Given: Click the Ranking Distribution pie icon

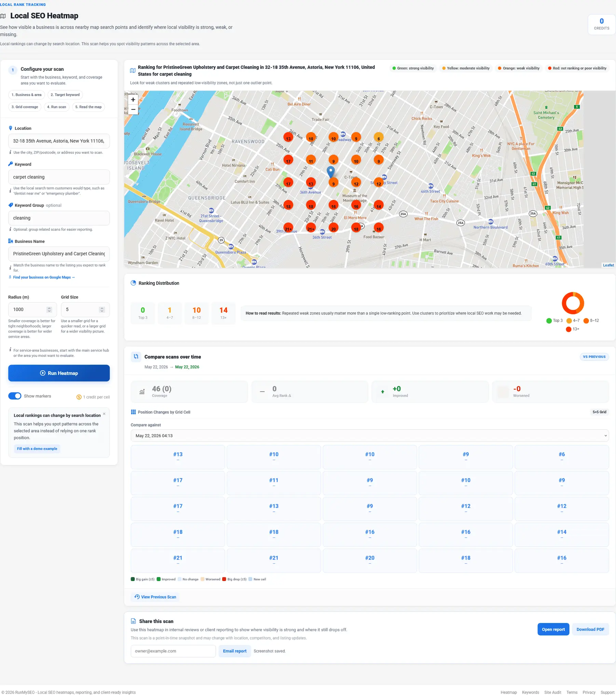Looking at the screenshot, I should [x=133, y=283].
